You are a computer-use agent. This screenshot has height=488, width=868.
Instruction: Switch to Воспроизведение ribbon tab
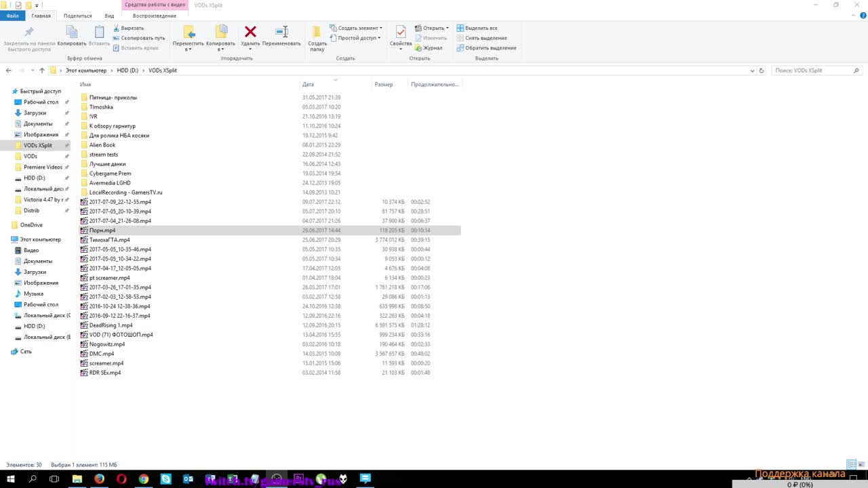pos(155,16)
